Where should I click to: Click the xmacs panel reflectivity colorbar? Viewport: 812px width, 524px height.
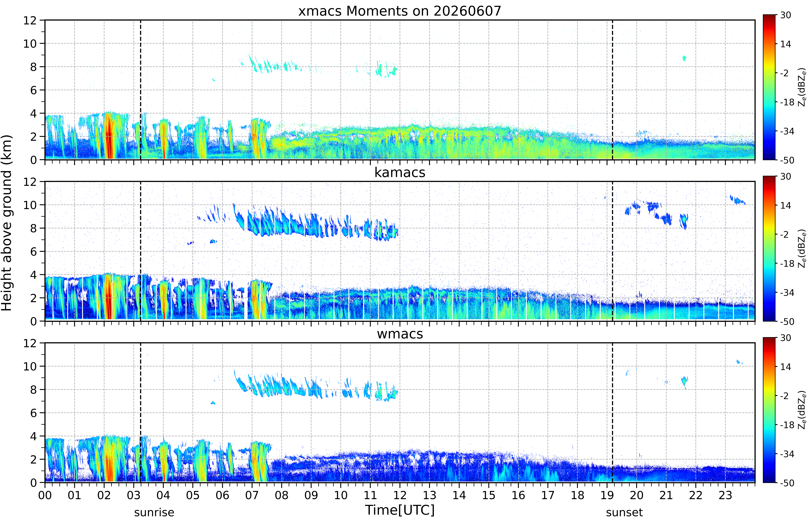(769, 87)
